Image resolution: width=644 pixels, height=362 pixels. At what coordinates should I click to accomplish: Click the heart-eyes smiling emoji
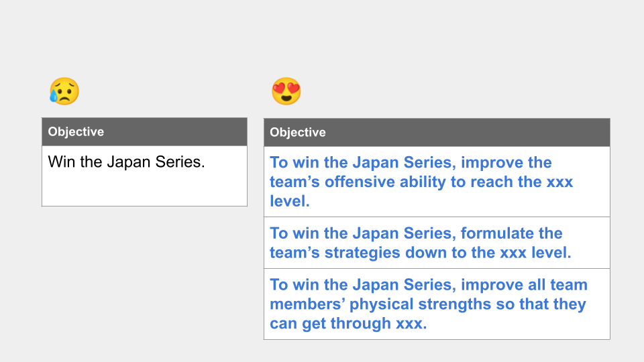click(x=286, y=91)
